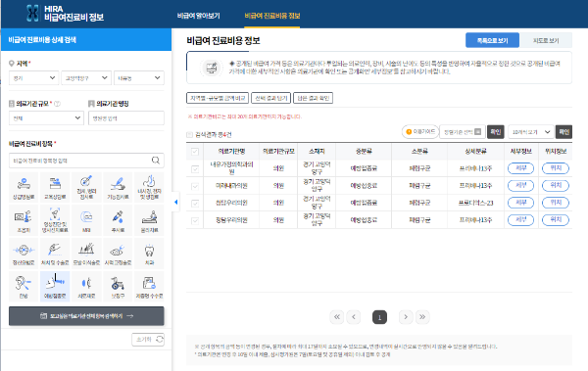588x371 pixels.
Task: Collapse the search panel with the blue arrow
Action: (x=175, y=202)
